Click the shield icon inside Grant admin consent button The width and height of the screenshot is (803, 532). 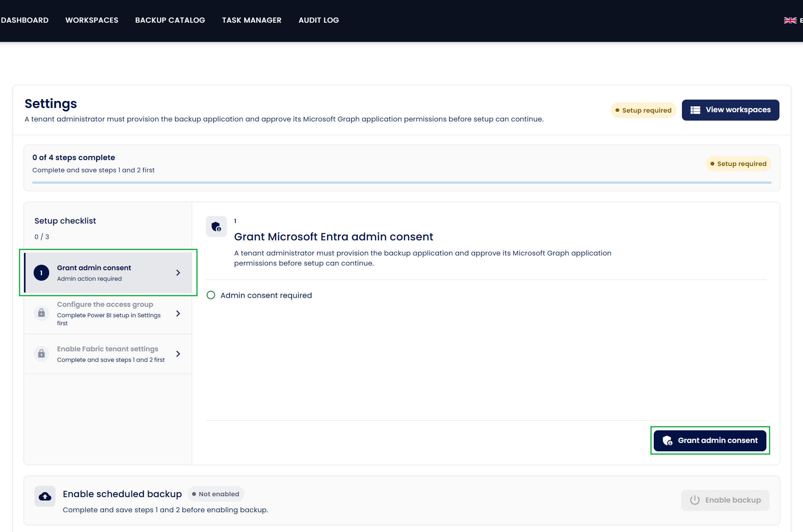[x=667, y=440]
